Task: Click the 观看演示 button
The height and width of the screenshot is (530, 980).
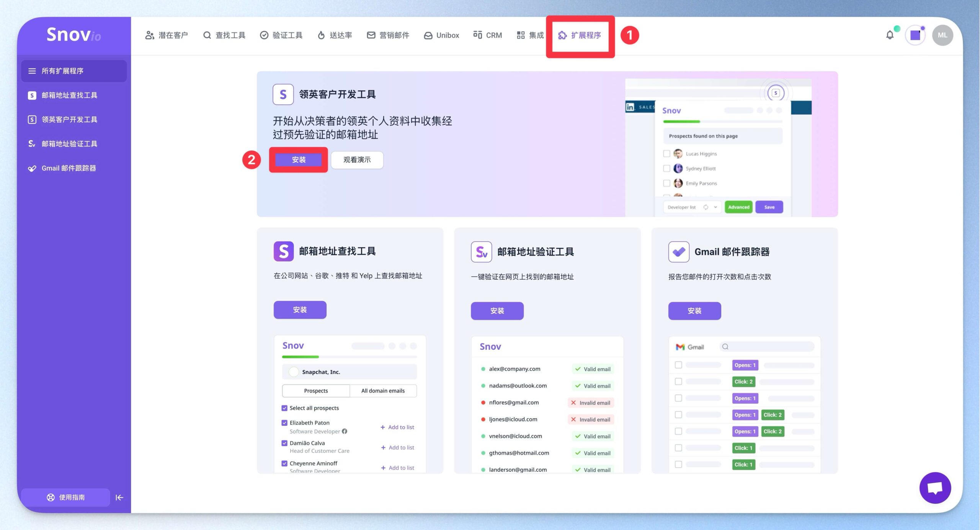Action: click(357, 160)
